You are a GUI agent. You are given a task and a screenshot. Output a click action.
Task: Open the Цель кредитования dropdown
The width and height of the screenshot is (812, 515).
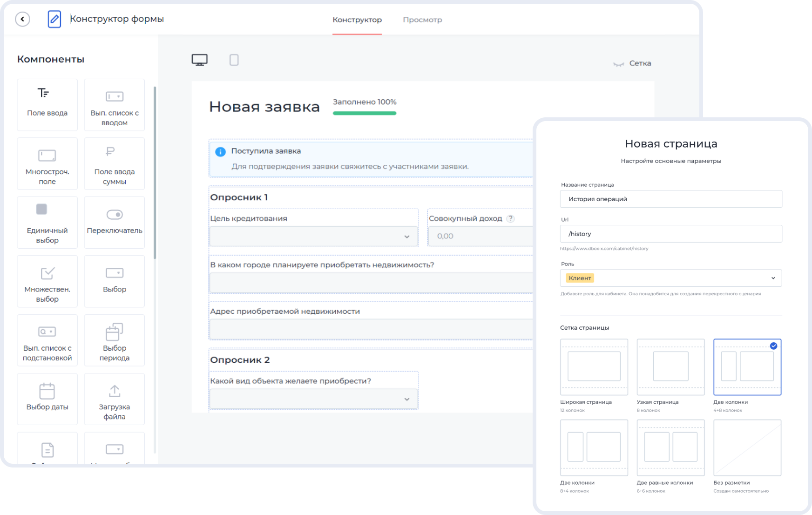click(313, 237)
